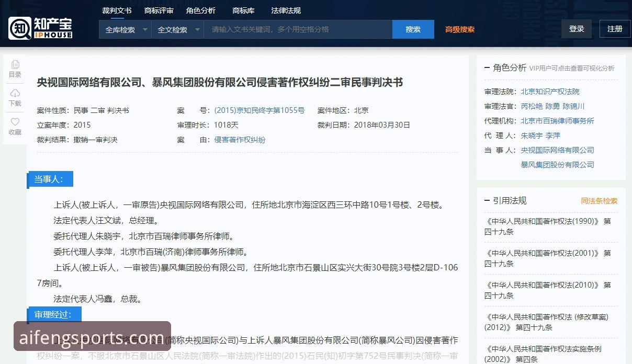Click 北京知识产权法院 court link
632x364 pixels.
550,92
